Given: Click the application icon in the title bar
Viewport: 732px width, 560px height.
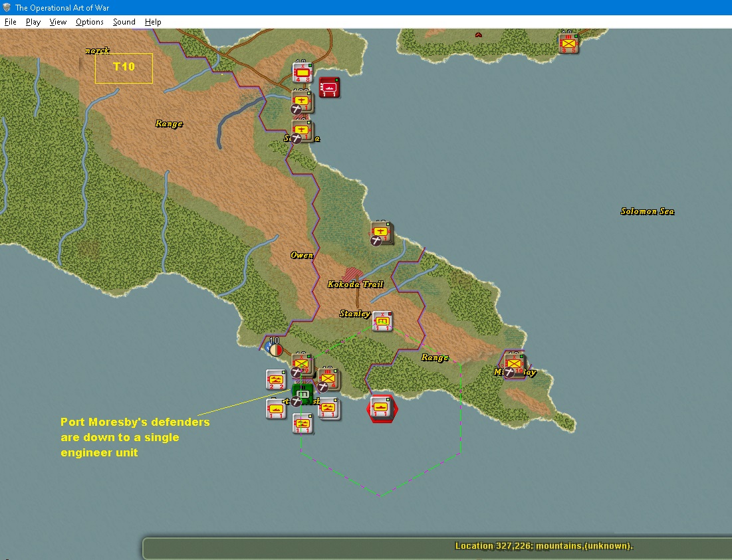Looking at the screenshot, I should click(x=7, y=7).
